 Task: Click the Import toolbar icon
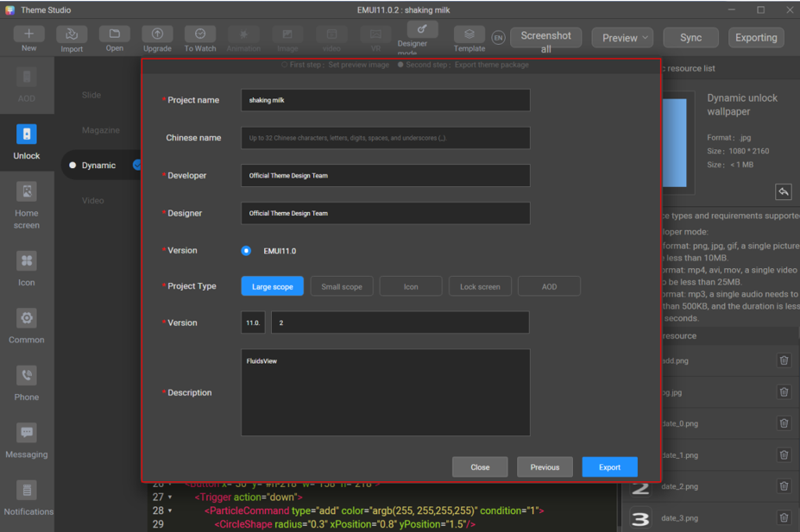(x=72, y=34)
